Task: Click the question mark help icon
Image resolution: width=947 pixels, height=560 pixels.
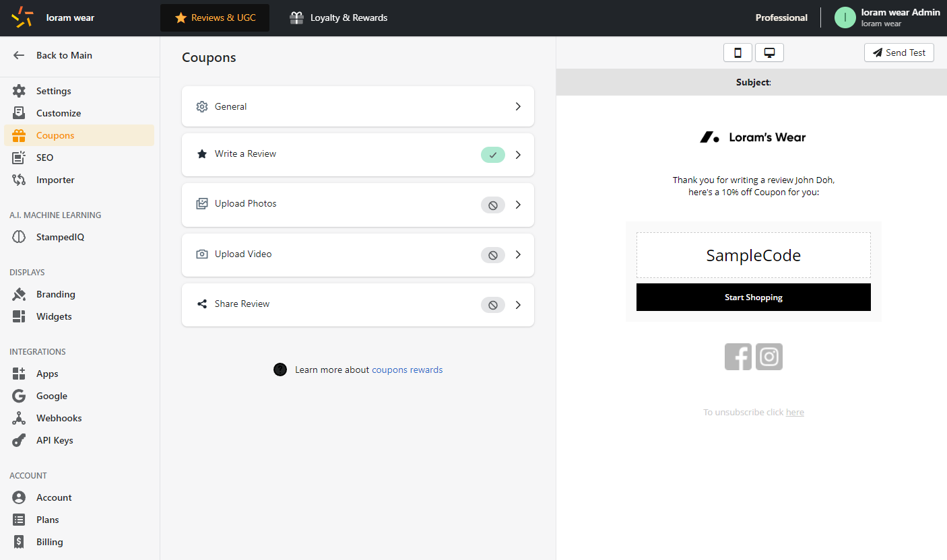Action: (x=280, y=370)
